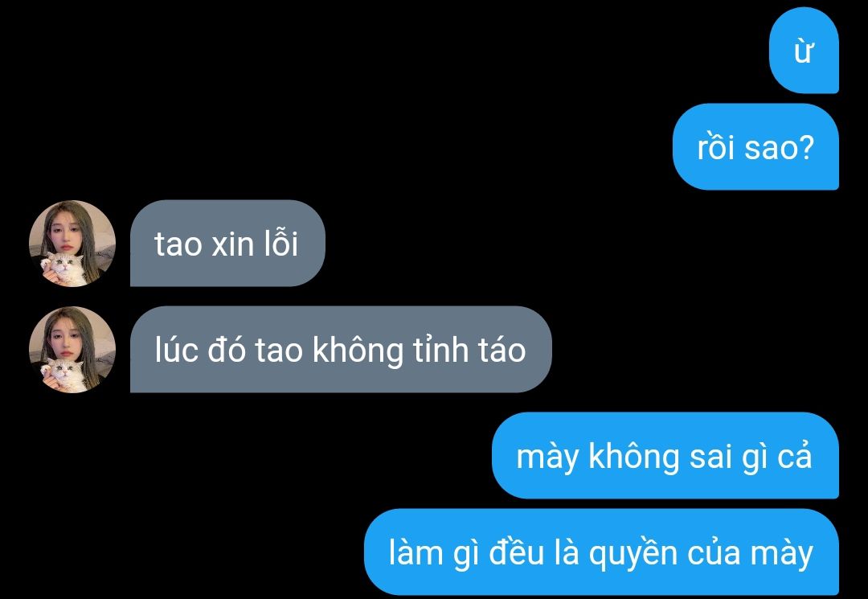
Task: Tap the word "mày" starting the blue message
Action: pos(547,458)
